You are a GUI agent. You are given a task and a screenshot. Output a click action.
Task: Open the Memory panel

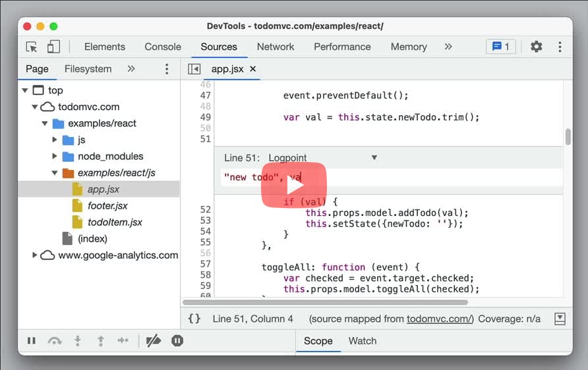(x=409, y=47)
